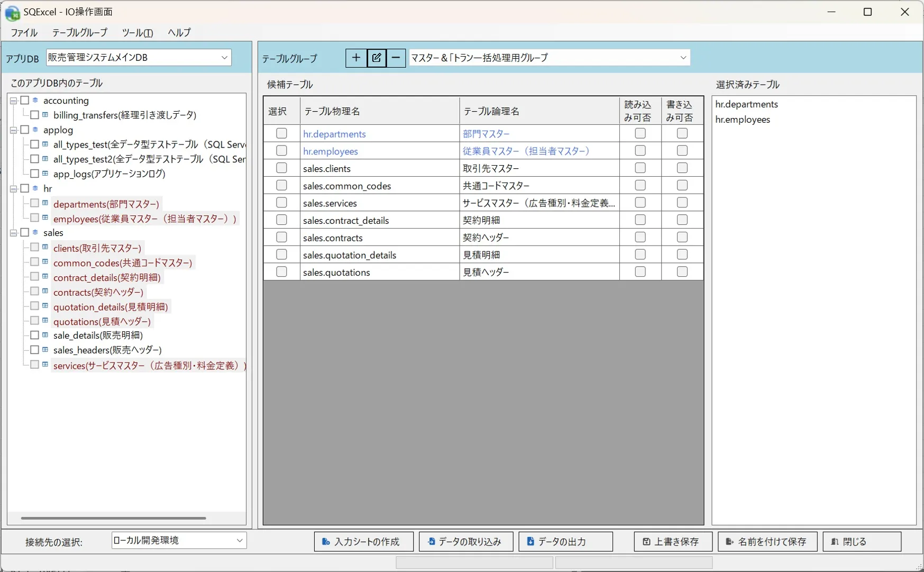Screen dimensions: 924x572
Task: Delete table group with minus icon
Action: coord(396,58)
